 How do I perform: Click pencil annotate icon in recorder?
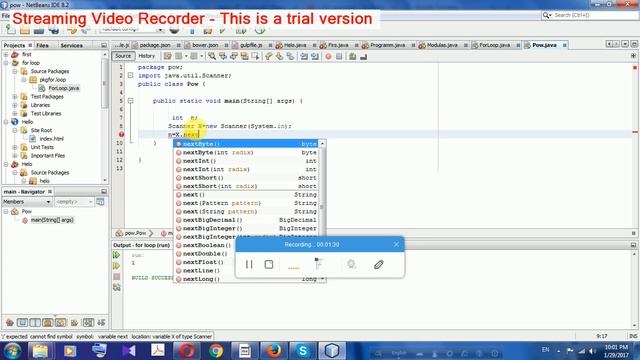tap(378, 264)
